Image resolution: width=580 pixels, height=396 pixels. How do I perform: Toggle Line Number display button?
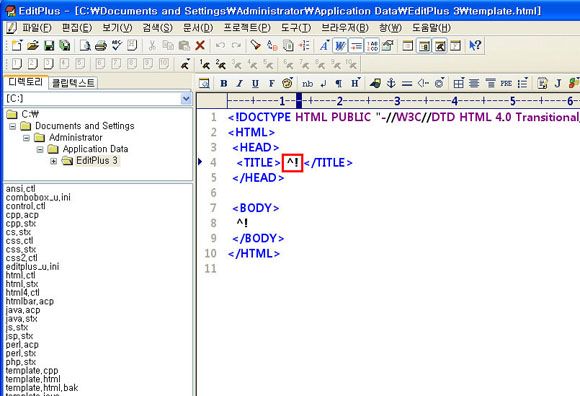pos(372,46)
